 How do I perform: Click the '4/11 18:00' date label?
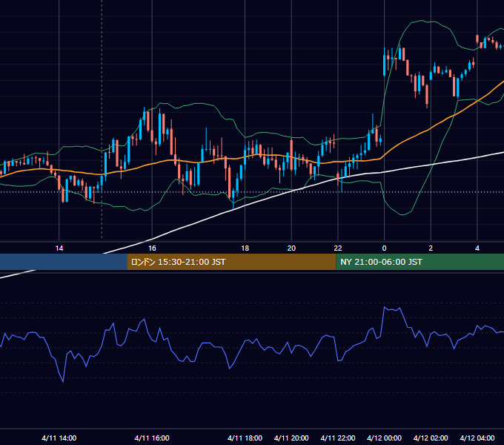[245, 438]
